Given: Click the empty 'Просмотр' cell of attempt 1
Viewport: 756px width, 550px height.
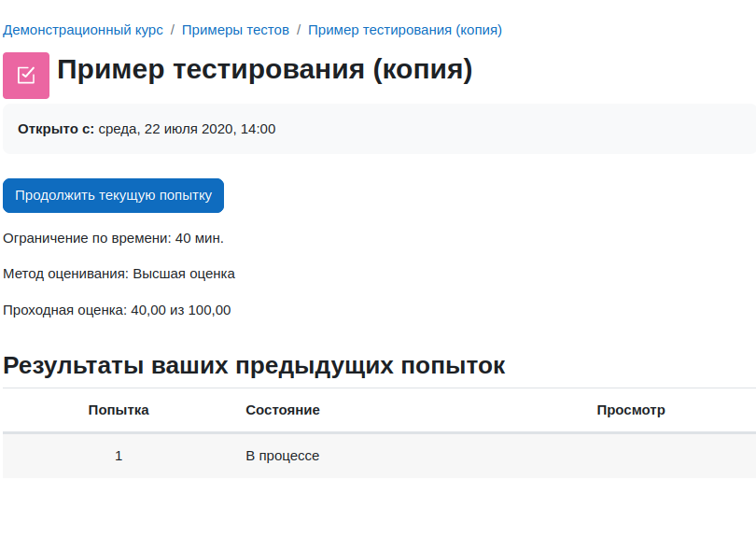Looking at the screenshot, I should (631, 456).
